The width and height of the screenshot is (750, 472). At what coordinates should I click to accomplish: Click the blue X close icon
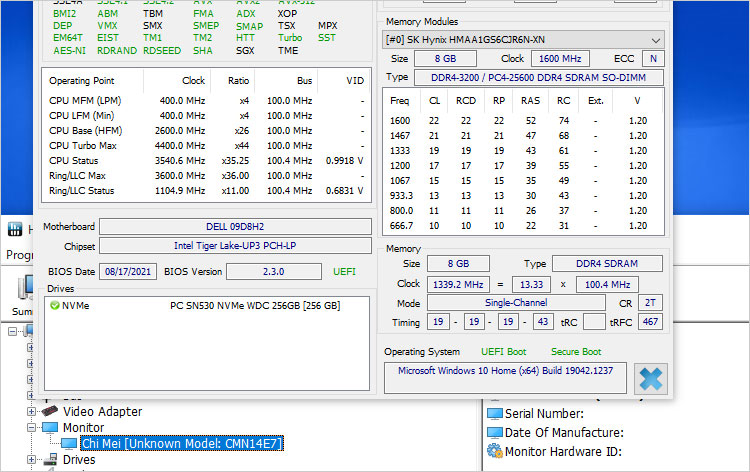pos(650,378)
